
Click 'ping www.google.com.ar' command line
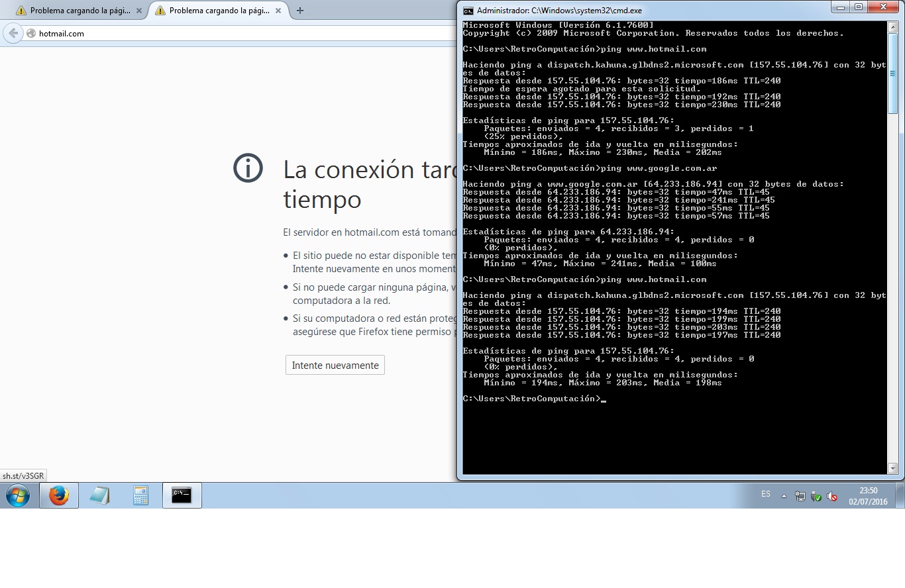click(x=590, y=168)
